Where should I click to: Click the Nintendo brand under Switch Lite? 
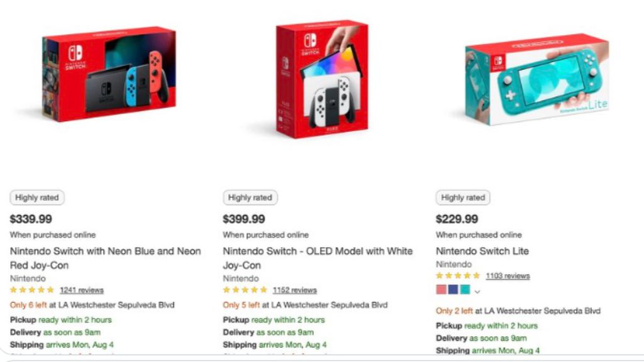click(453, 265)
